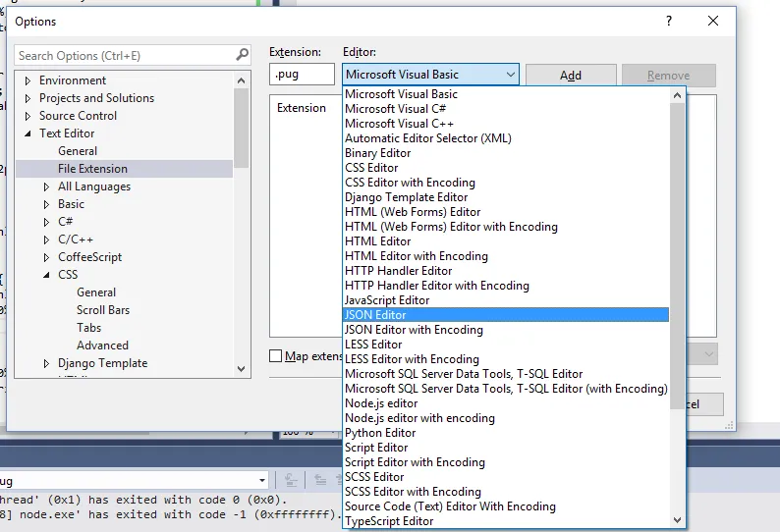
Task: Select CSS Editor with Encoding
Action: point(506,183)
